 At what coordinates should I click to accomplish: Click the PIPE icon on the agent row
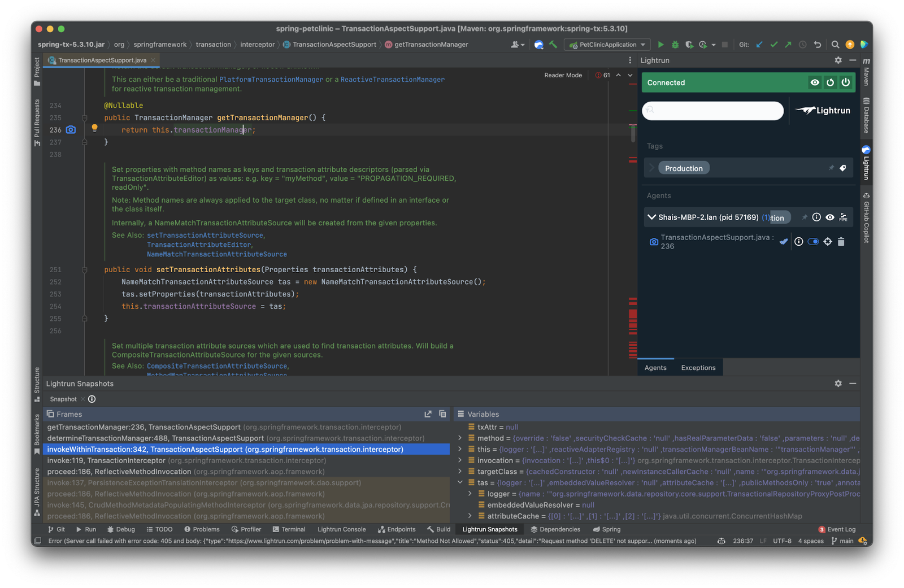coord(844,217)
